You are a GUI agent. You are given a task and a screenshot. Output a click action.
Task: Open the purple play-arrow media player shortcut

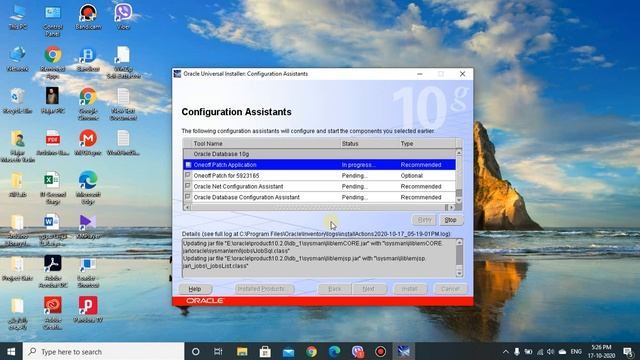pos(88,226)
